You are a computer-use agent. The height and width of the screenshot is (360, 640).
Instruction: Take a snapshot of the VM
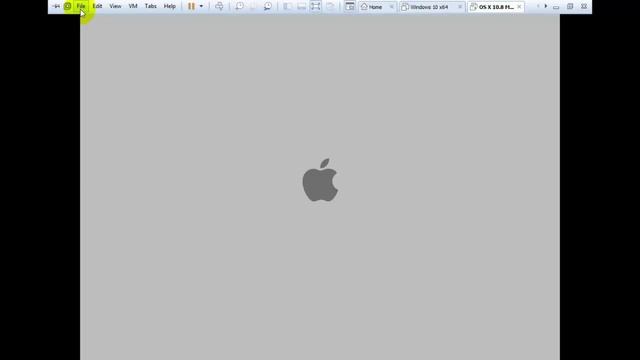pos(240,6)
